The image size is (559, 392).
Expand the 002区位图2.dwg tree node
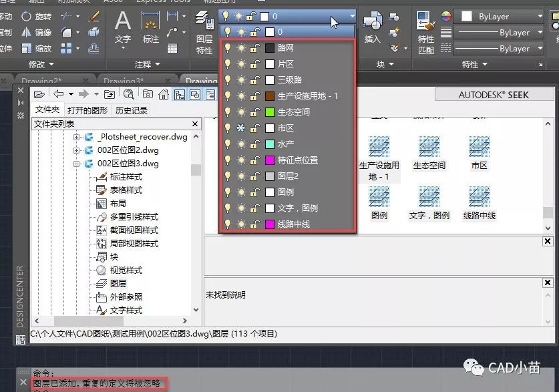tap(77, 150)
